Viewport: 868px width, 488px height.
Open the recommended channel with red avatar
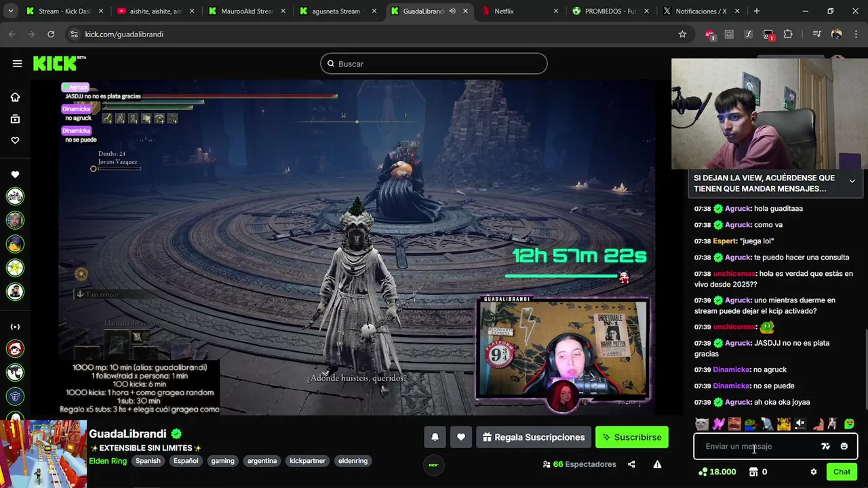(x=15, y=349)
